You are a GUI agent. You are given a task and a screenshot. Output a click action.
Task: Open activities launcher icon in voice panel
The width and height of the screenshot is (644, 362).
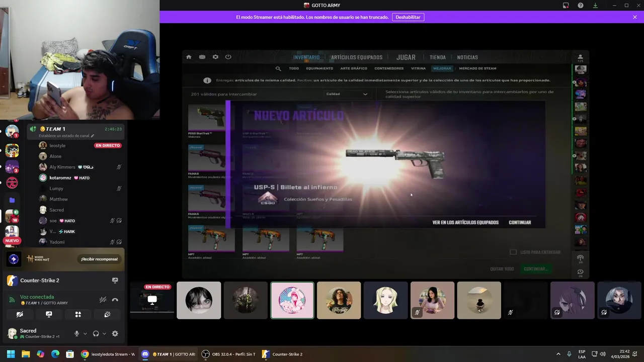click(x=78, y=314)
